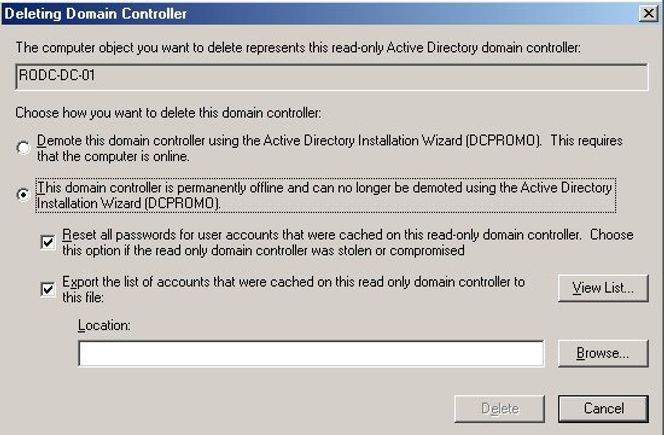The image size is (664, 435).
Task: Click the Choose how you want to delete text
Action: click(x=168, y=113)
